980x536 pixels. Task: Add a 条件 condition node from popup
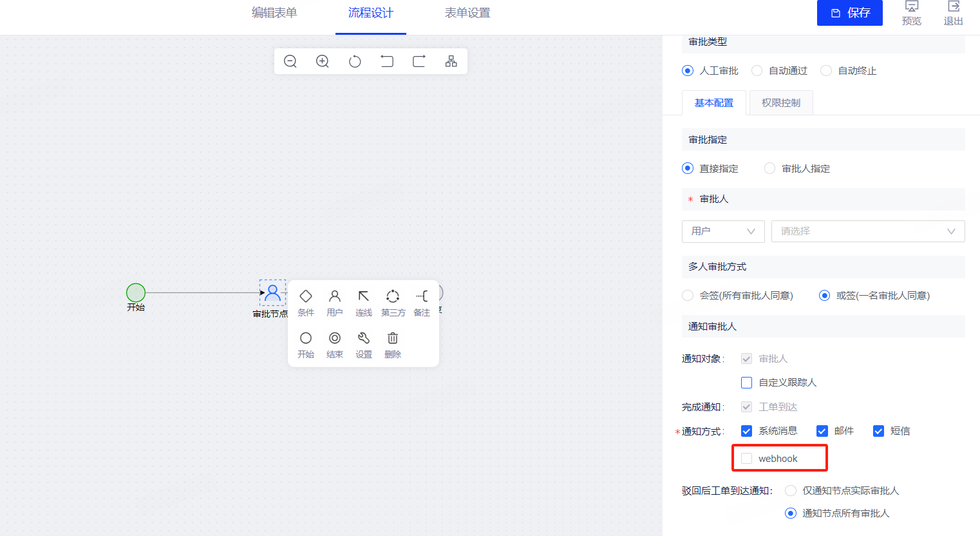(x=306, y=301)
